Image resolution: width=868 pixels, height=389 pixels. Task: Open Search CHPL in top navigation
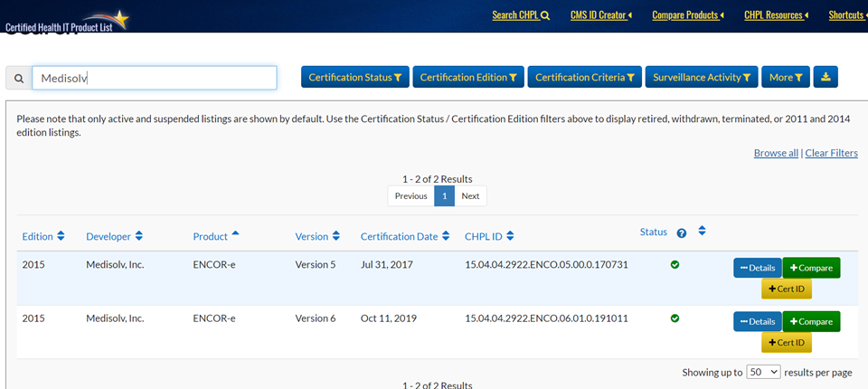pos(521,15)
